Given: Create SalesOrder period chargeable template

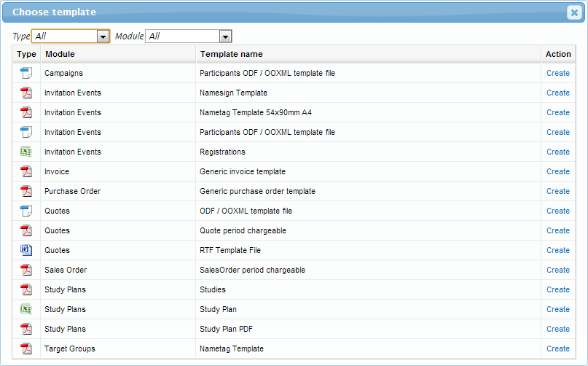Looking at the screenshot, I should 558,270.
